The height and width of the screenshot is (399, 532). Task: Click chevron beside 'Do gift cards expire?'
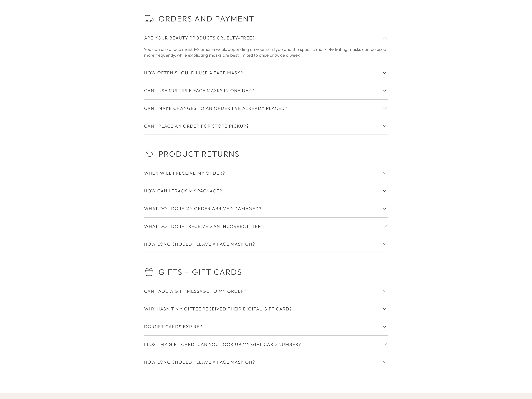click(x=384, y=327)
